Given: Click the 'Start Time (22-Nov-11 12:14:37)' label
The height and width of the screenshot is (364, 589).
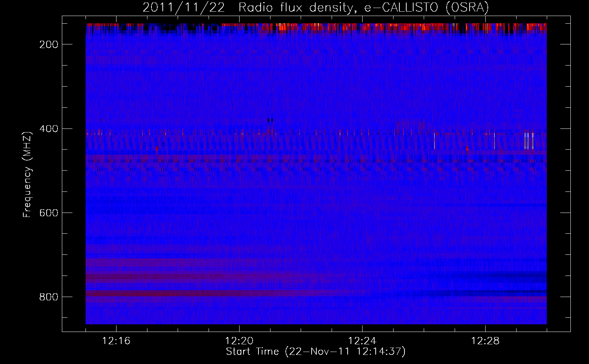Looking at the screenshot, I should tap(316, 352).
